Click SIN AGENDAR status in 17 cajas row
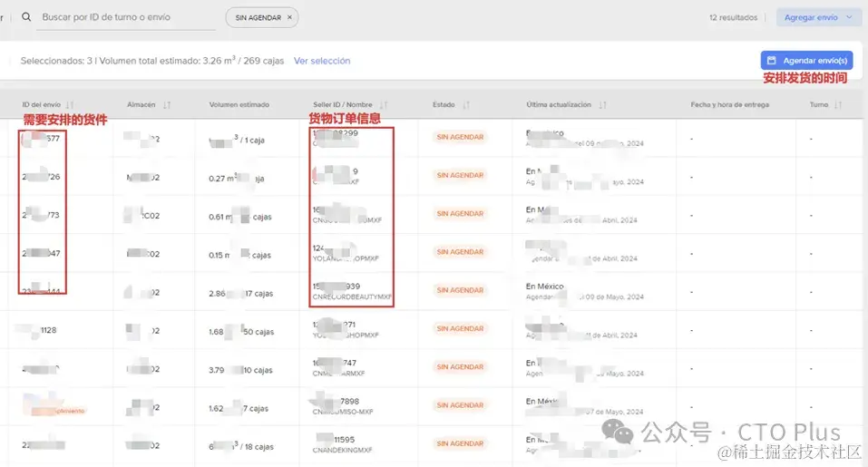The height and width of the screenshot is (467, 868). pos(460,290)
